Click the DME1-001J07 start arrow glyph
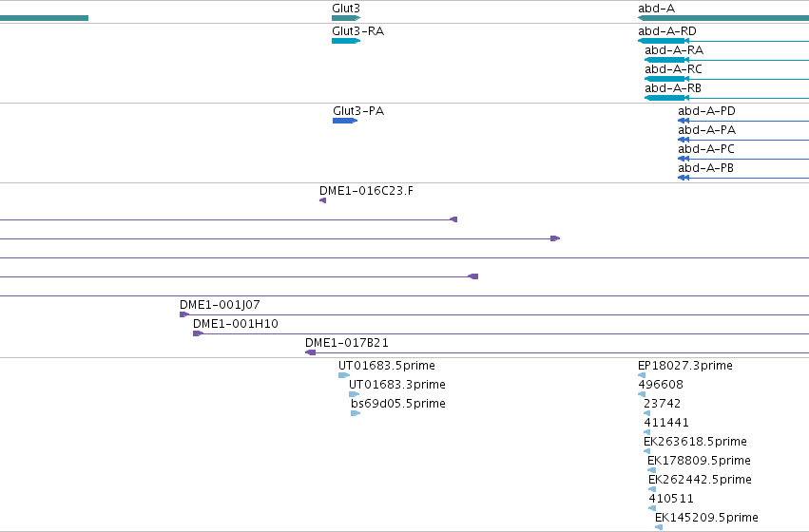The image size is (809, 532). pyautogui.click(x=184, y=314)
